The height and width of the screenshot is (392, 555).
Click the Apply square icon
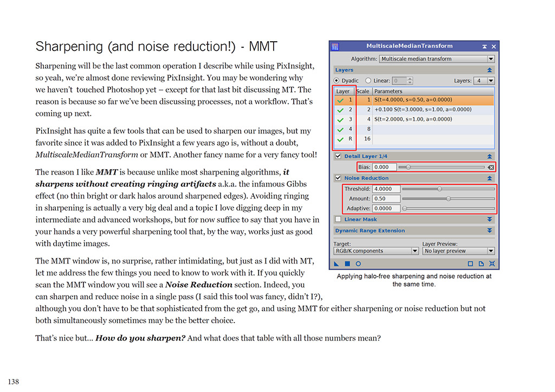(x=347, y=264)
